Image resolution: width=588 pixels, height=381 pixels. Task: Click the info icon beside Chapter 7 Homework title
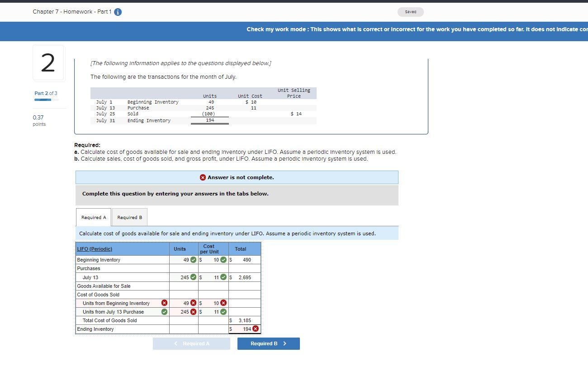point(118,12)
